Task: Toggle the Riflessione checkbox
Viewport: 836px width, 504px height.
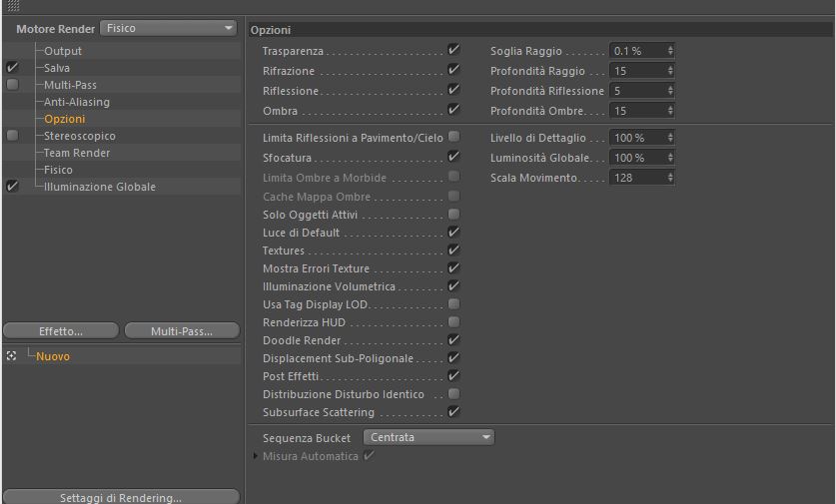Action: click(x=453, y=90)
